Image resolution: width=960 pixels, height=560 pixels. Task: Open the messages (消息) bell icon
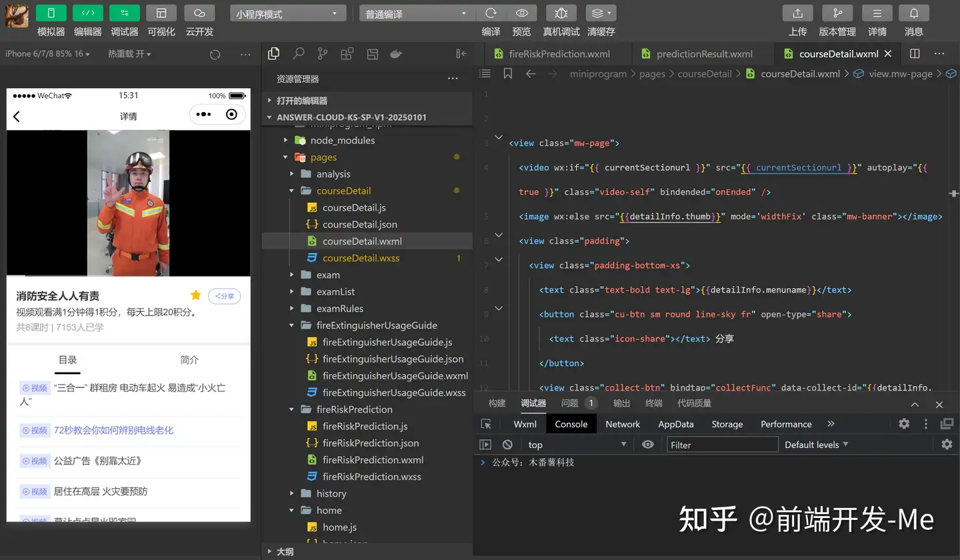point(914,13)
